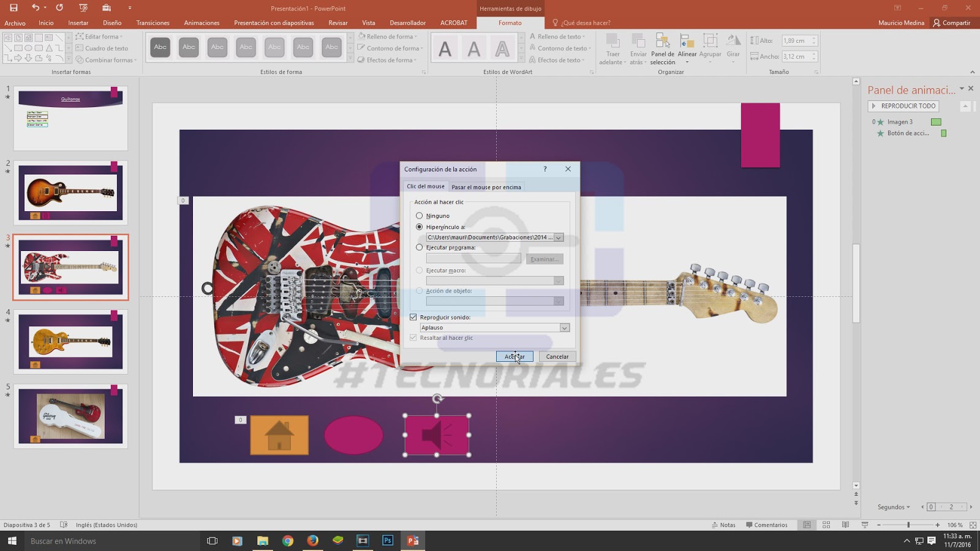The image size is (980, 551).
Task: Click the Aceptar button
Action: pos(514,356)
